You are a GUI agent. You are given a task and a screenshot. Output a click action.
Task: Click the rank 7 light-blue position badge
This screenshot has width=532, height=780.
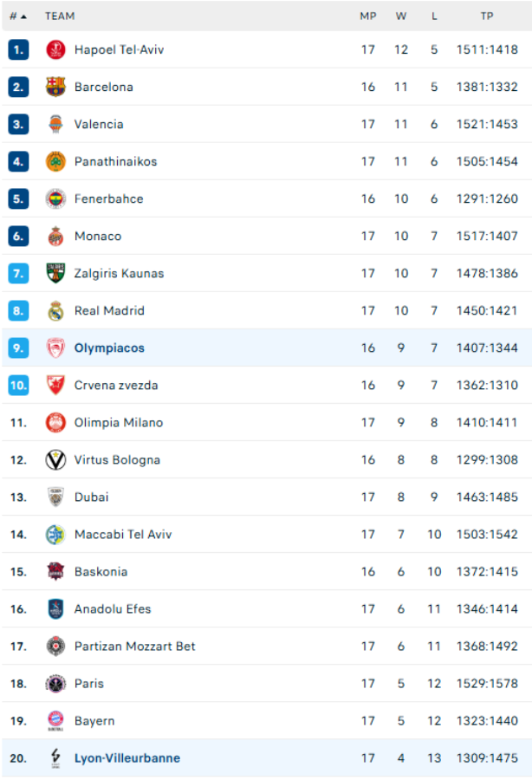coord(19,274)
